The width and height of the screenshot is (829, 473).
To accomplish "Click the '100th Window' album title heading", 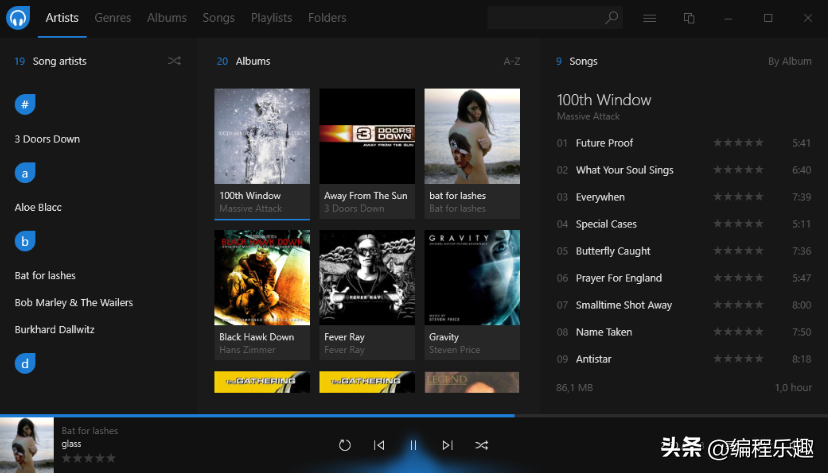I will pyautogui.click(x=604, y=99).
